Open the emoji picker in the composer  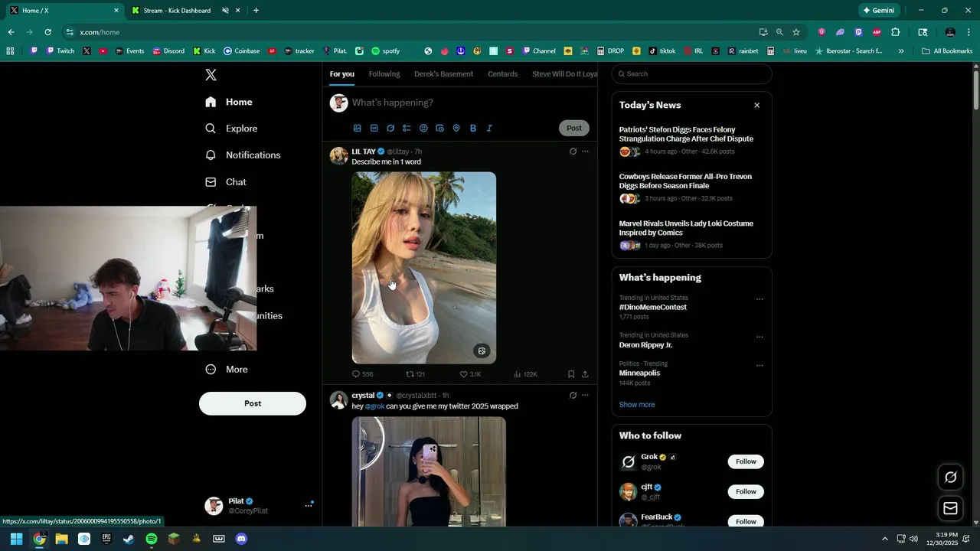[423, 128]
